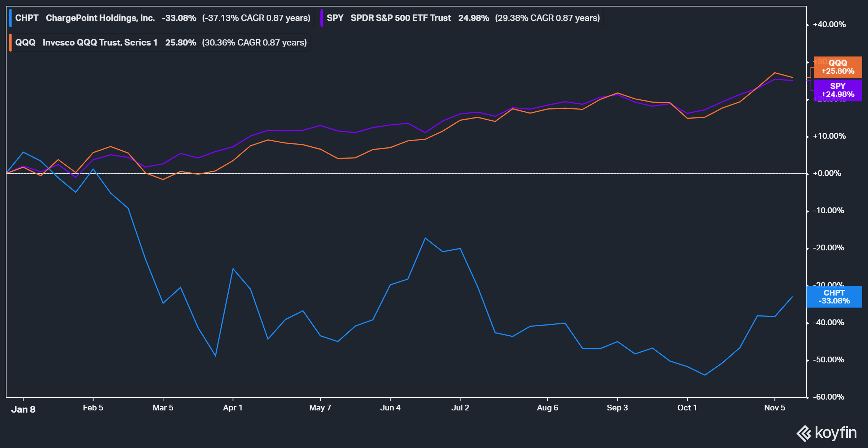Click the (-37.13% CAGR 0.87 years) text
This screenshot has width=868, height=448.
click(x=256, y=18)
